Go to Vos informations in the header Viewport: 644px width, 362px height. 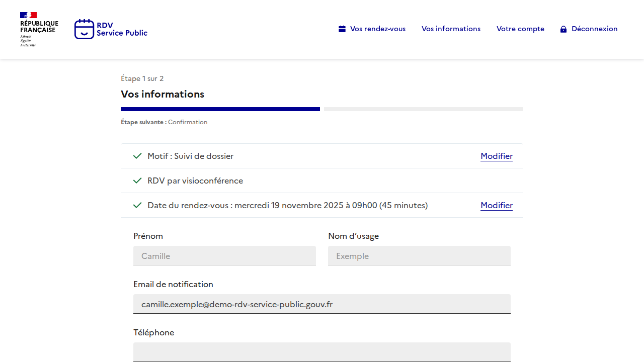(x=451, y=29)
